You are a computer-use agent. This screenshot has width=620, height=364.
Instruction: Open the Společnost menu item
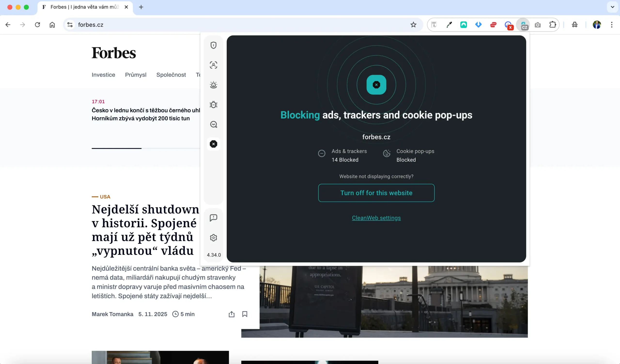coord(171,75)
